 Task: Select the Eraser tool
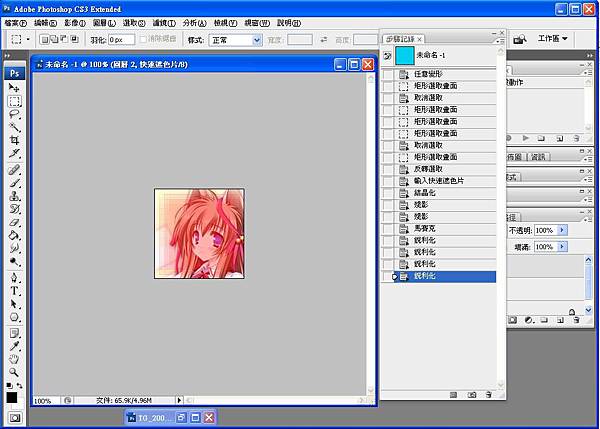coord(15,222)
